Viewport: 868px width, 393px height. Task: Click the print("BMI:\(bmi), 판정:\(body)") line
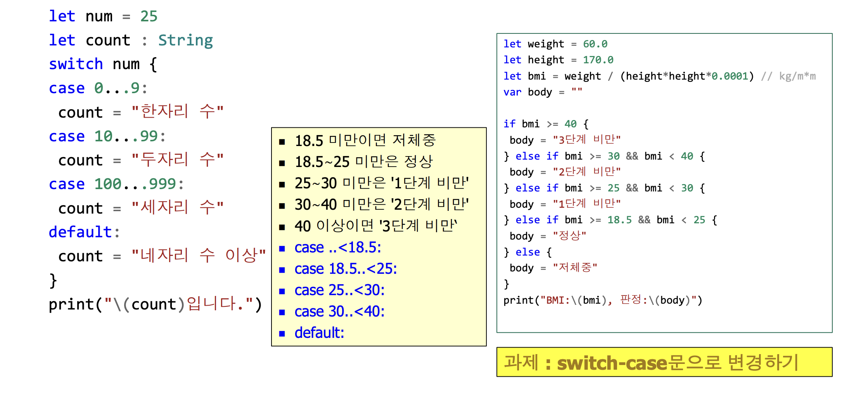(x=603, y=300)
